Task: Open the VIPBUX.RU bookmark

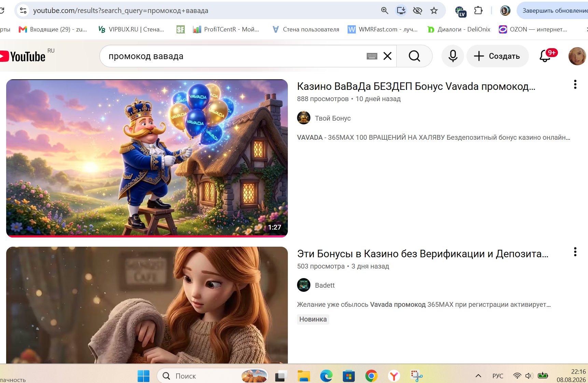Action: 131,29
